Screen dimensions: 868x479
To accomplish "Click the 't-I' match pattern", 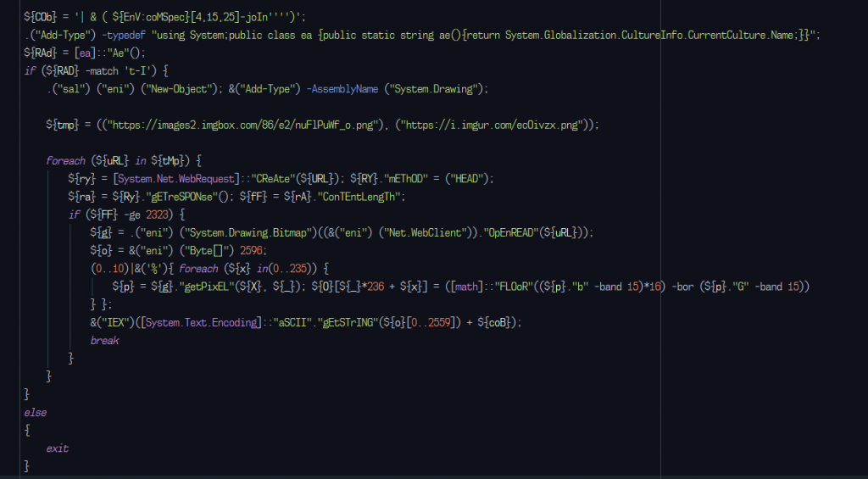I will [x=137, y=71].
